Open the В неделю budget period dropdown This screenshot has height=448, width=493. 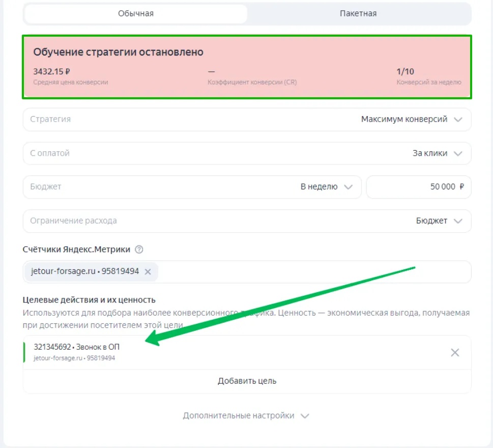point(326,187)
